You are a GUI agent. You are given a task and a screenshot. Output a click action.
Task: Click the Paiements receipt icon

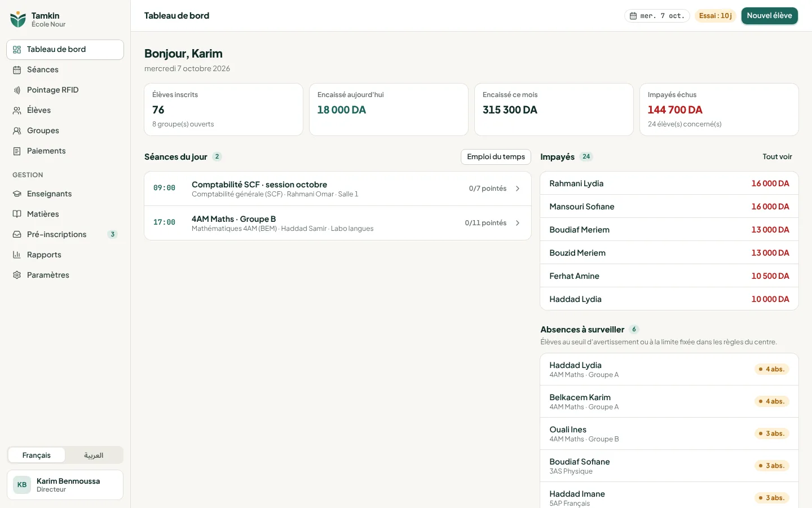tap(17, 151)
